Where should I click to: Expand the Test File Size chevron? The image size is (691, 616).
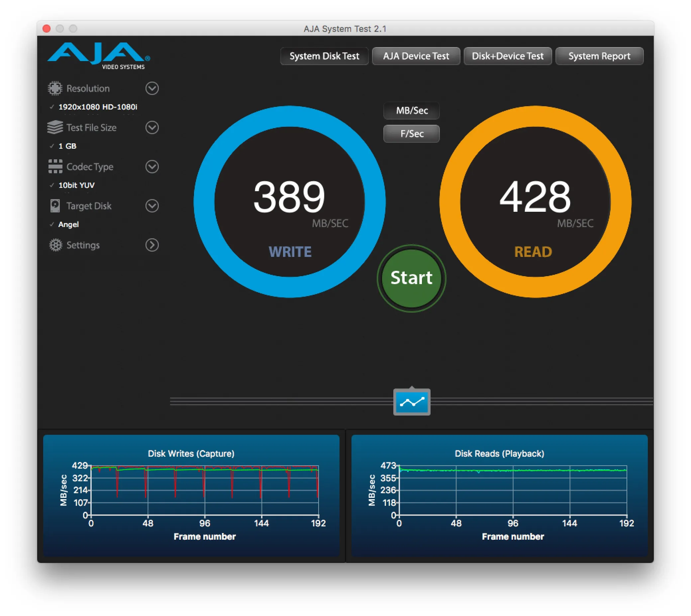[x=152, y=127]
